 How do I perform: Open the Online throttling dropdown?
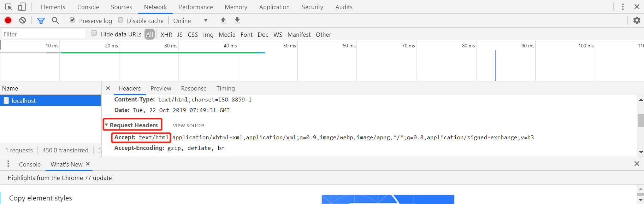point(190,21)
